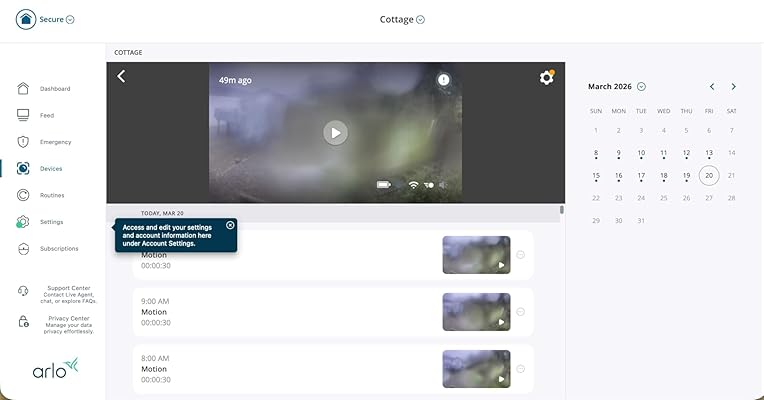The height and width of the screenshot is (400, 764).
Task: Play the camera live video
Action: point(336,133)
